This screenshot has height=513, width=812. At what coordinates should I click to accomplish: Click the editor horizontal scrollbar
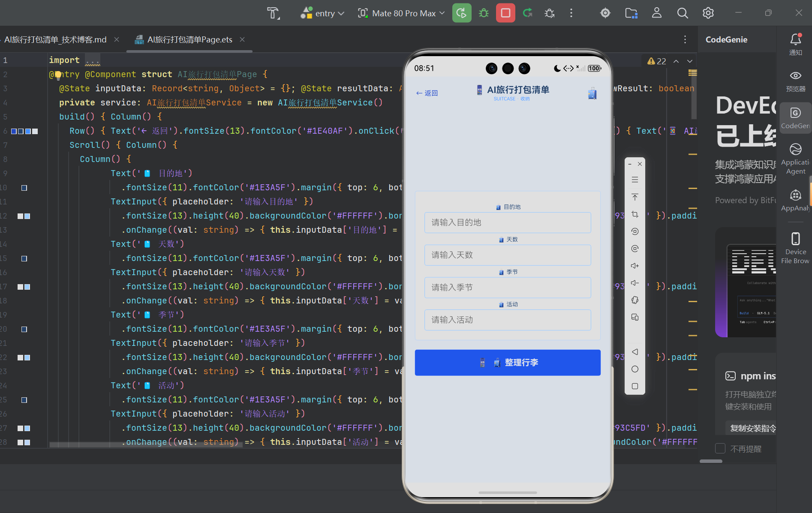146,444
